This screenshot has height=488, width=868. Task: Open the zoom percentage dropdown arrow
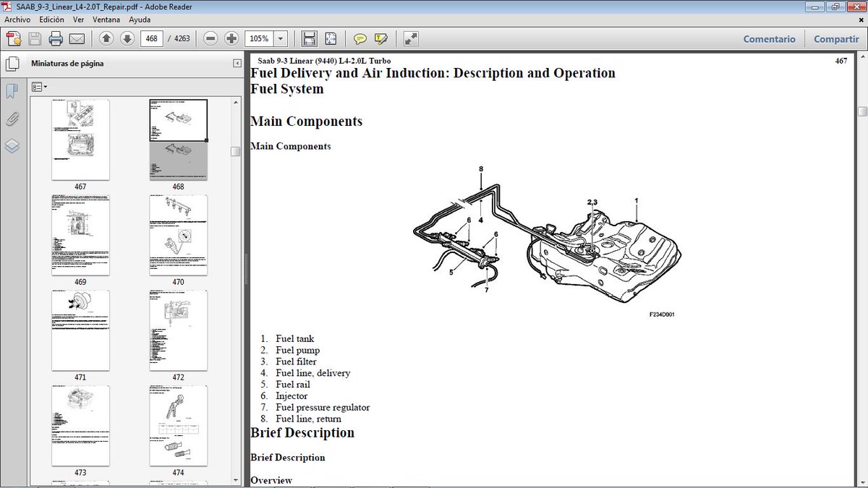(x=281, y=38)
